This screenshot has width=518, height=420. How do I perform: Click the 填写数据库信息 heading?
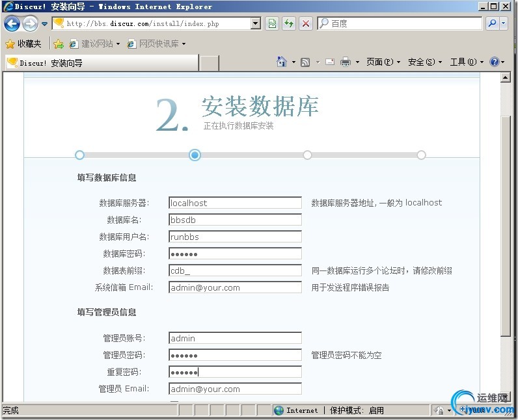pyautogui.click(x=107, y=178)
